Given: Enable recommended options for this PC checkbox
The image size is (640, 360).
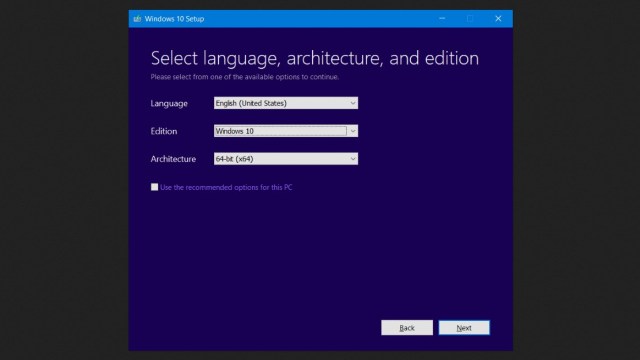Looking at the screenshot, I should [154, 187].
